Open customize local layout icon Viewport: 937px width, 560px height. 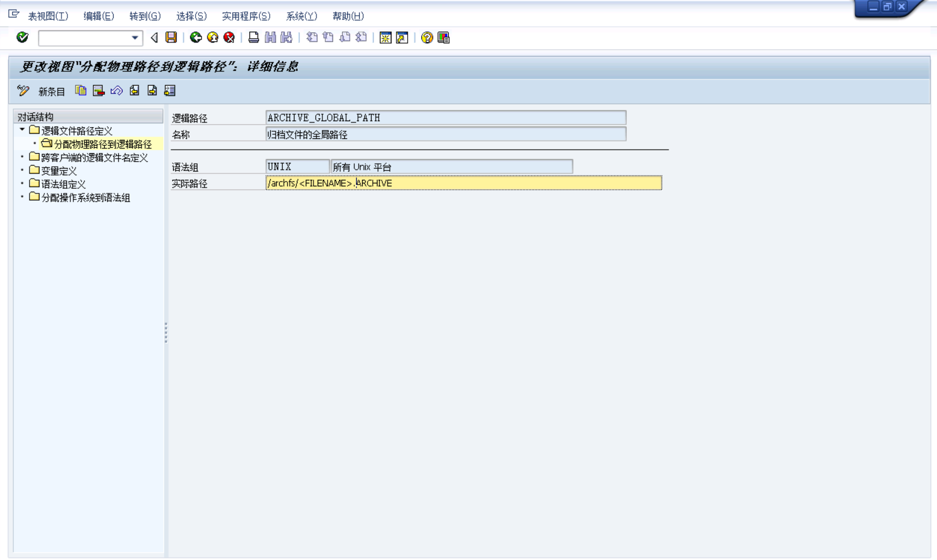tap(444, 38)
